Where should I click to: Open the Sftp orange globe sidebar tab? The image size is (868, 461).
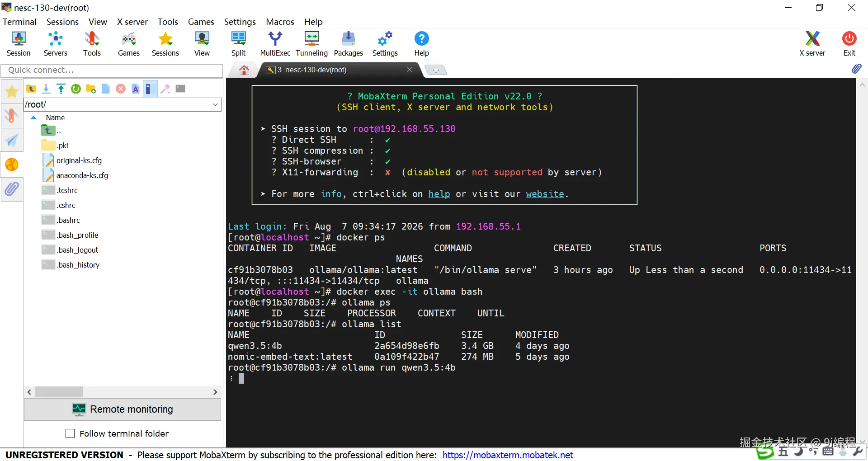(12, 165)
